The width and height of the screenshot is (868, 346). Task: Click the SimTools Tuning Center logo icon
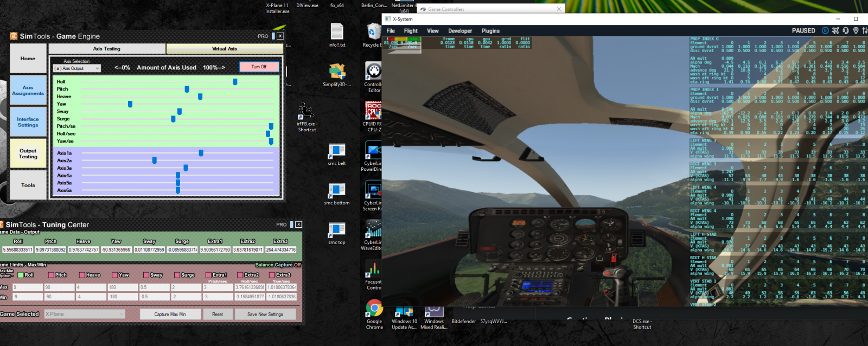click(2, 225)
